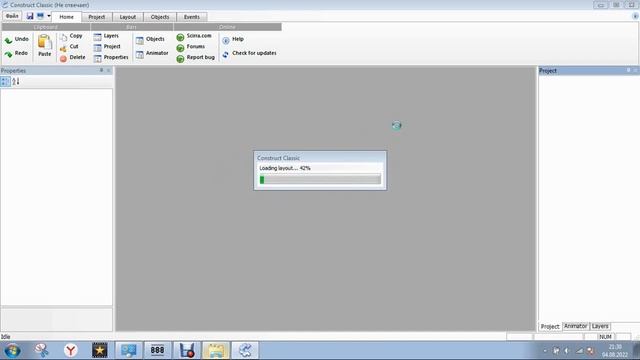640x360 pixels.
Task: Open the File Explorer taskbar icon
Action: tap(216, 350)
